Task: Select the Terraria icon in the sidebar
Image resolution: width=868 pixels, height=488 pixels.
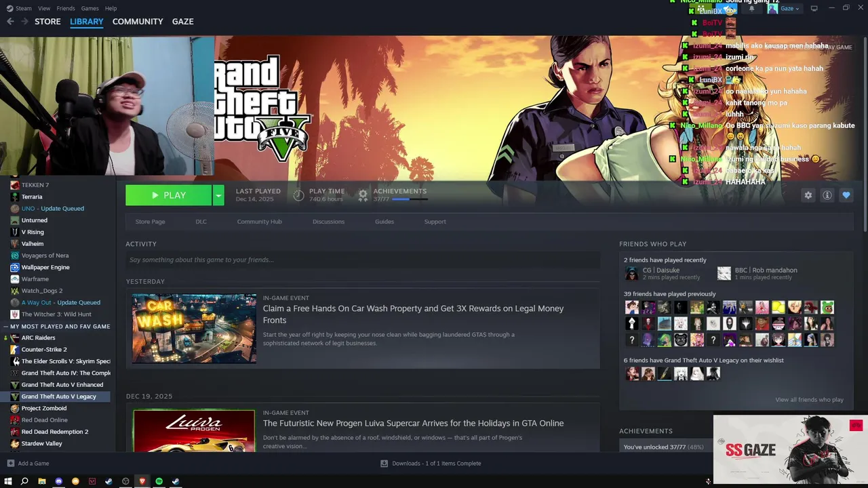Action: (15, 197)
